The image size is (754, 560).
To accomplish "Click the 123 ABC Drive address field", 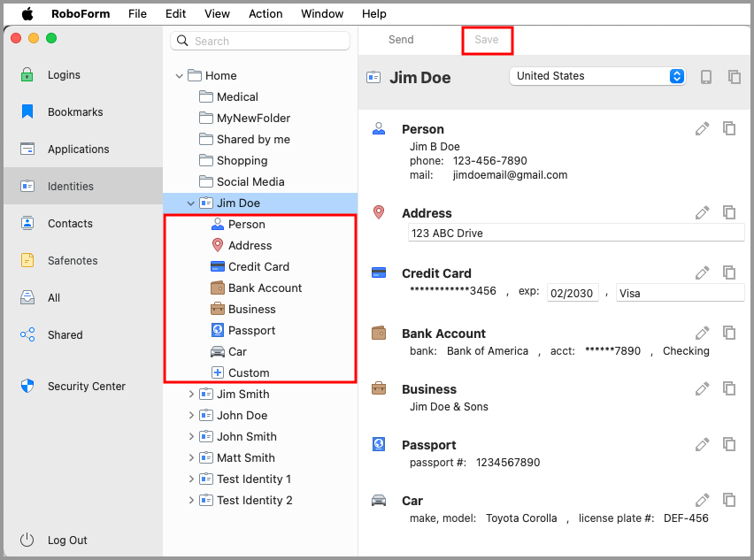I will pyautogui.click(x=576, y=233).
